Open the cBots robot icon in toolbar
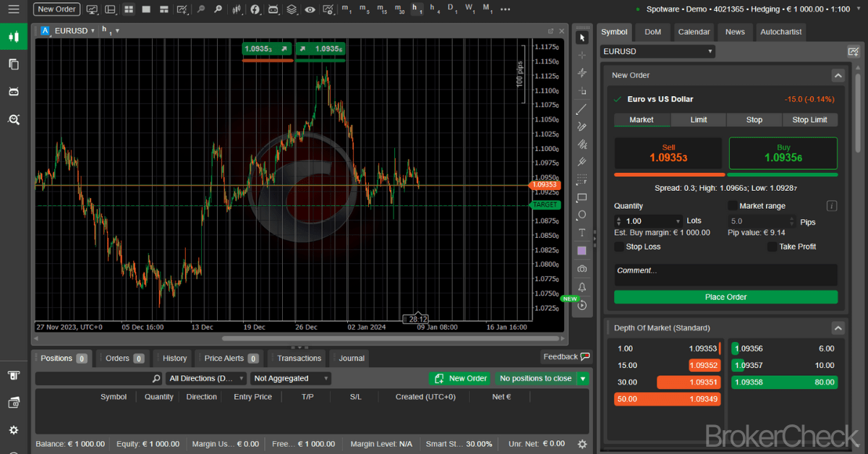Image resolution: width=868 pixels, height=454 pixels. (273, 9)
